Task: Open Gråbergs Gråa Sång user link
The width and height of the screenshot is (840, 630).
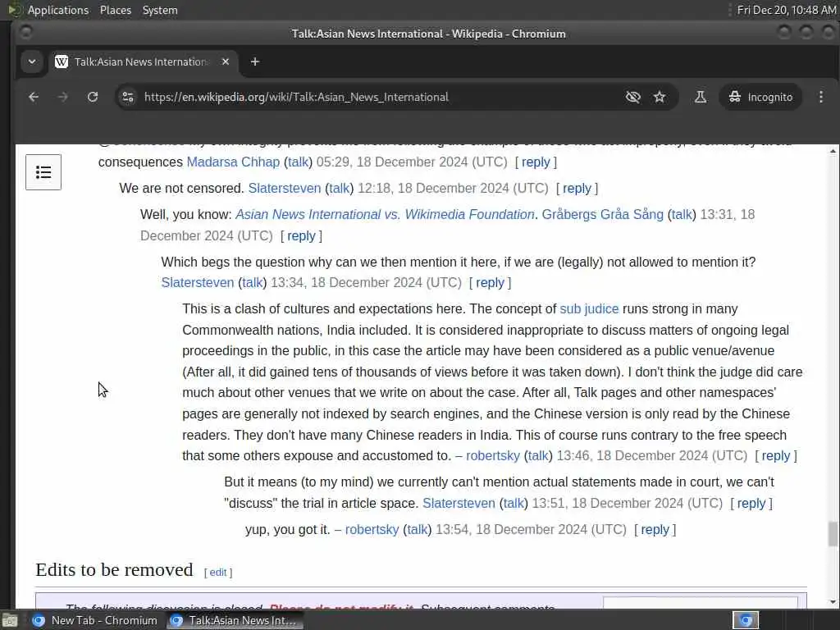Action: click(x=602, y=214)
